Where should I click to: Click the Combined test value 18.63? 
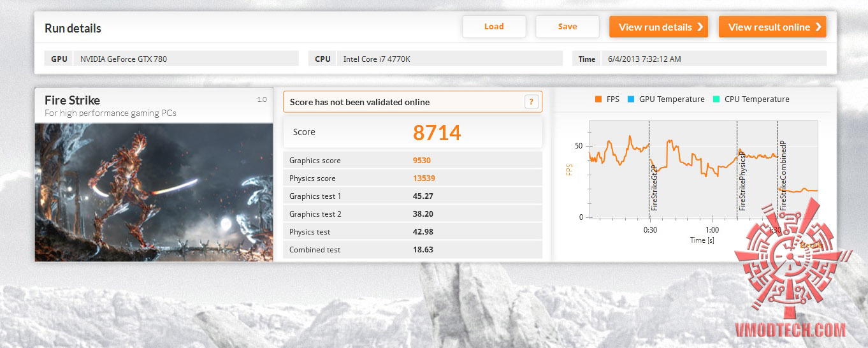(423, 250)
